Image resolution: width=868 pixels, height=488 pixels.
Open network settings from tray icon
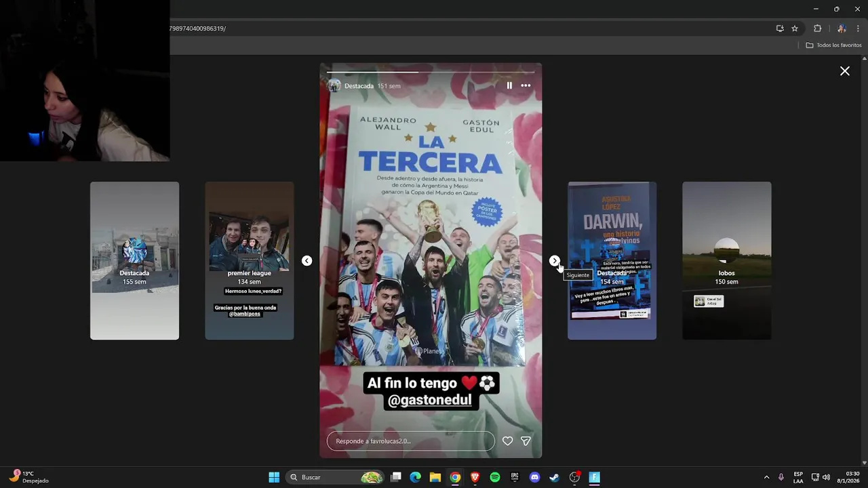pos(815,477)
